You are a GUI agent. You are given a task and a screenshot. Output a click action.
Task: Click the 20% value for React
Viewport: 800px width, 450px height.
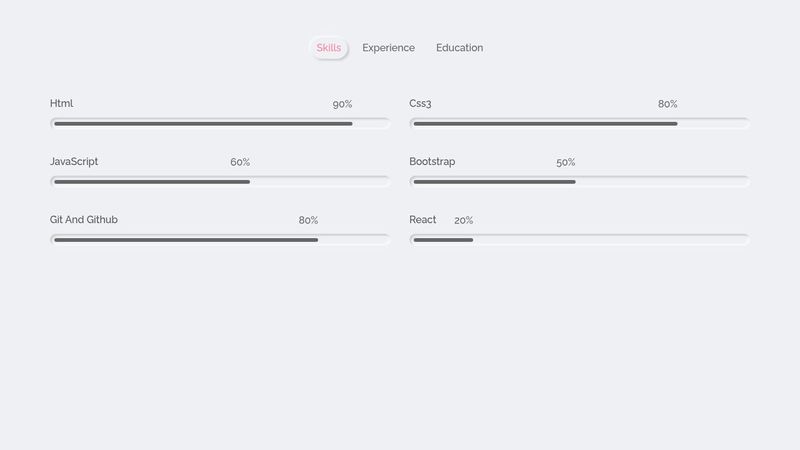click(464, 221)
